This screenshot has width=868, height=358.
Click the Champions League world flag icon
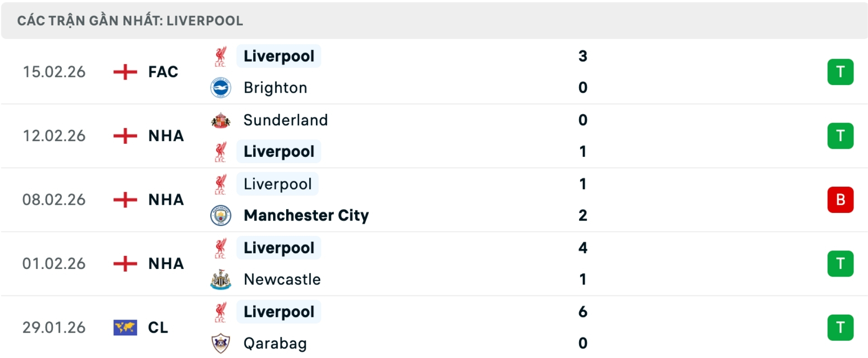pyautogui.click(x=125, y=328)
